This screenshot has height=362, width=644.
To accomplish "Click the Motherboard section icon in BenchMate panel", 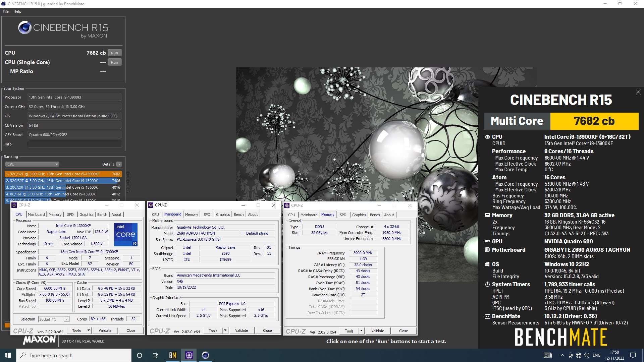I will (x=487, y=250).
